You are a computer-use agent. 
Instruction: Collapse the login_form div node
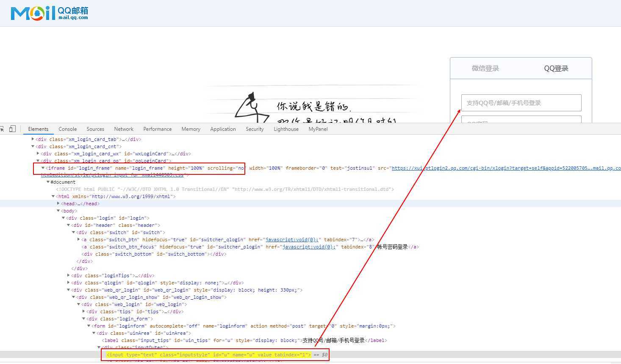click(84, 319)
